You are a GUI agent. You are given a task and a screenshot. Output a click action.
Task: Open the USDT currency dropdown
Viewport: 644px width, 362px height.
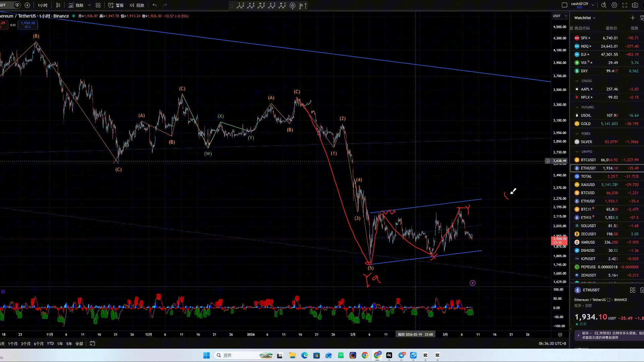pyautogui.click(x=559, y=16)
